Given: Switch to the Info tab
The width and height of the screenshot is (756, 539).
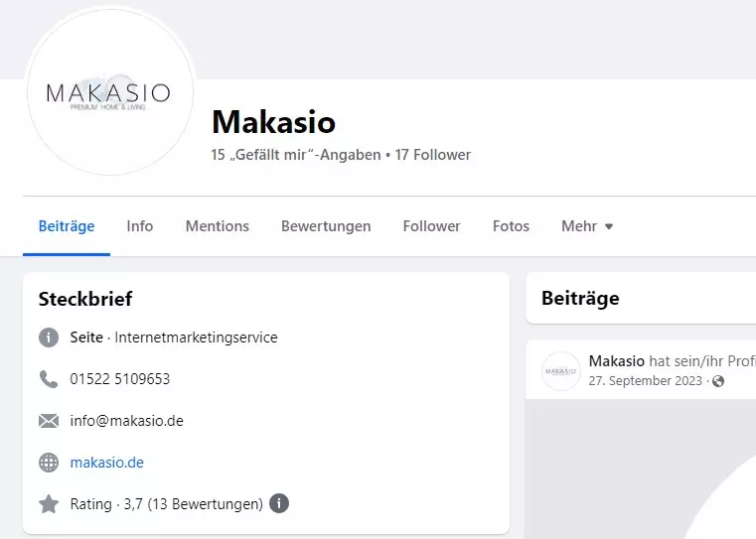Looking at the screenshot, I should coord(140,226).
